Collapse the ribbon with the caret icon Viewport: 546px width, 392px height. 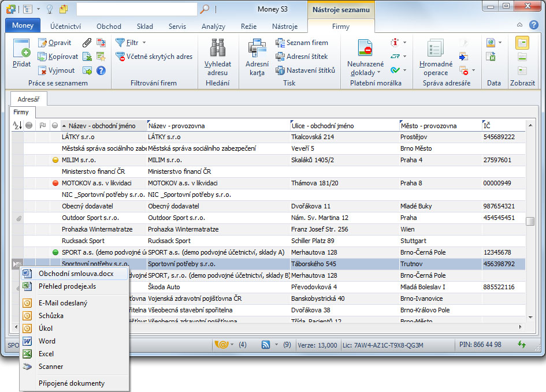[519, 25]
